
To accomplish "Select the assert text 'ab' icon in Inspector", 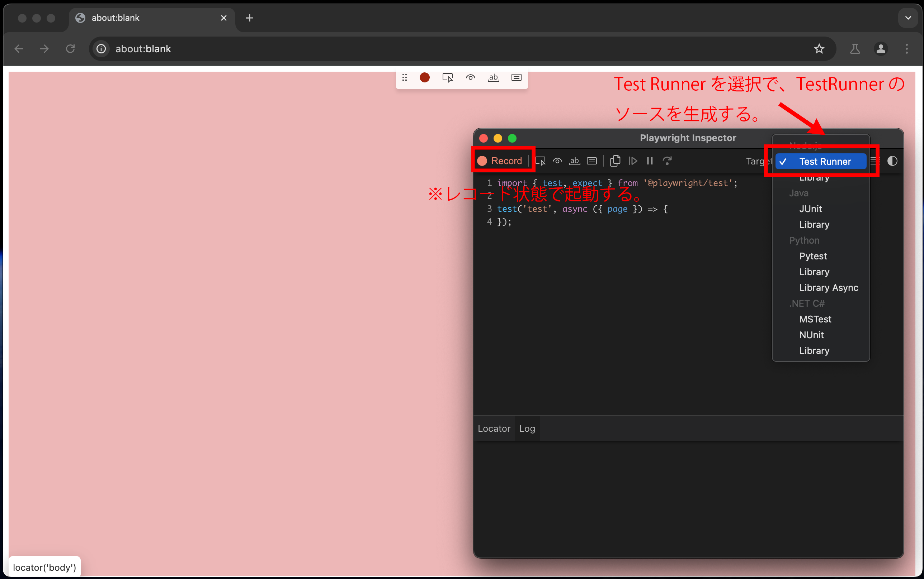I will coord(574,161).
